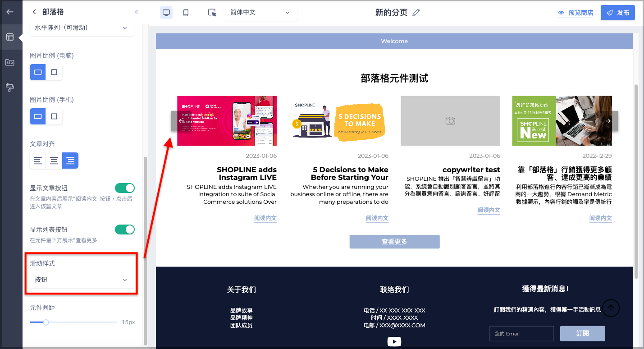Open the theme paint roller icon
This screenshot has width=644, height=349.
coord(10,87)
